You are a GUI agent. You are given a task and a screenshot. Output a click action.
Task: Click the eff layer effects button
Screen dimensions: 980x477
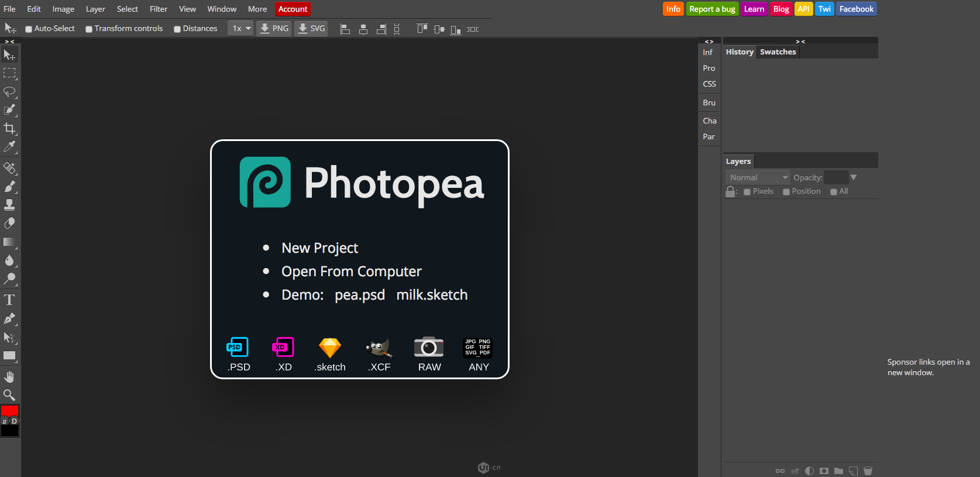(x=795, y=471)
